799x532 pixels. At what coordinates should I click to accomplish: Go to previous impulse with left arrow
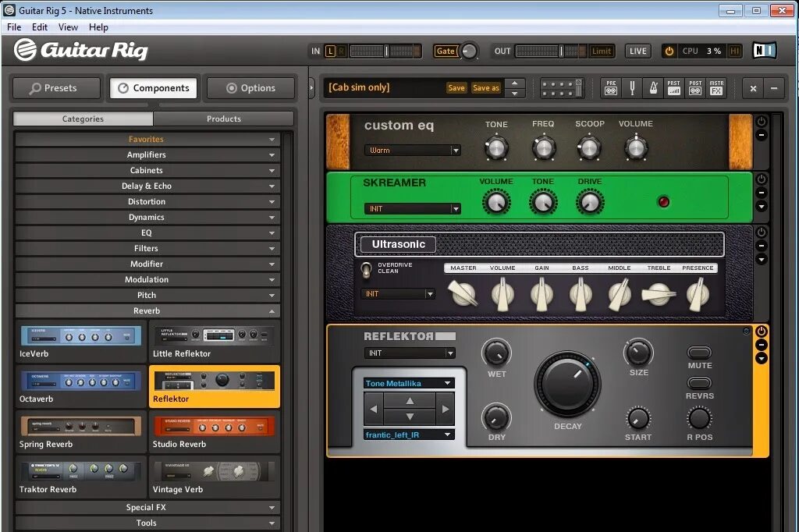click(x=374, y=409)
